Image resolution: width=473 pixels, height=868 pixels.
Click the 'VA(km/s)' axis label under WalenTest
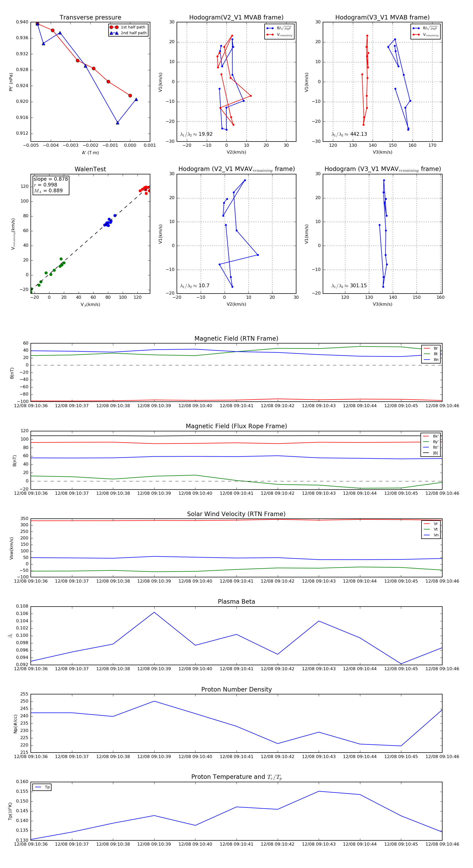tap(90, 305)
